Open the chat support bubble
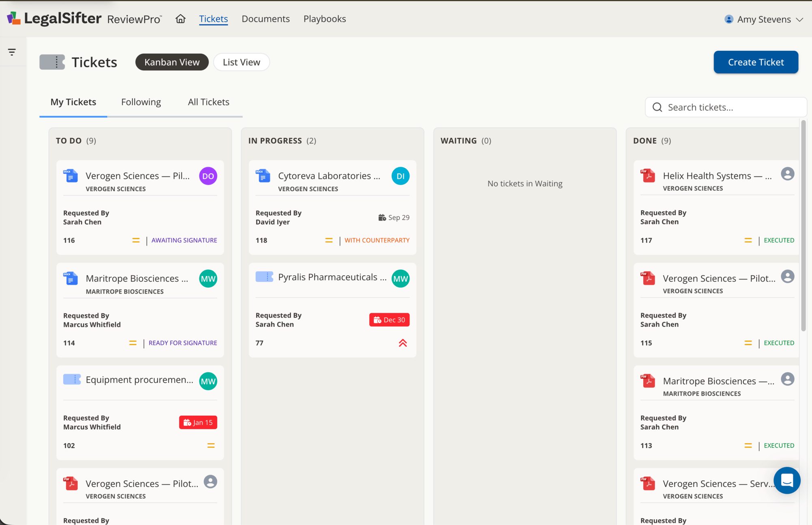The height and width of the screenshot is (525, 812). (787, 480)
